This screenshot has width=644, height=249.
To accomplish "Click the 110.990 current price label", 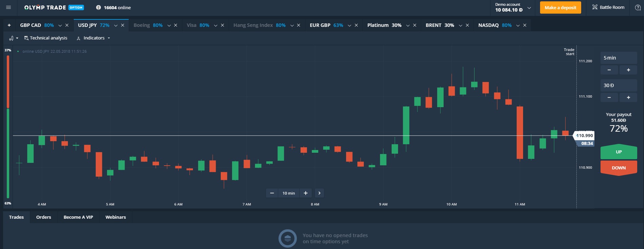I will click(x=584, y=136).
